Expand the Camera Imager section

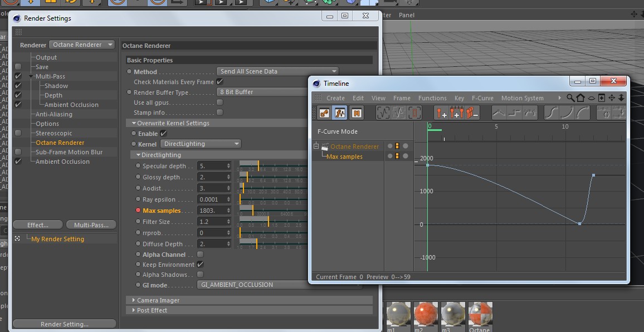(x=134, y=300)
